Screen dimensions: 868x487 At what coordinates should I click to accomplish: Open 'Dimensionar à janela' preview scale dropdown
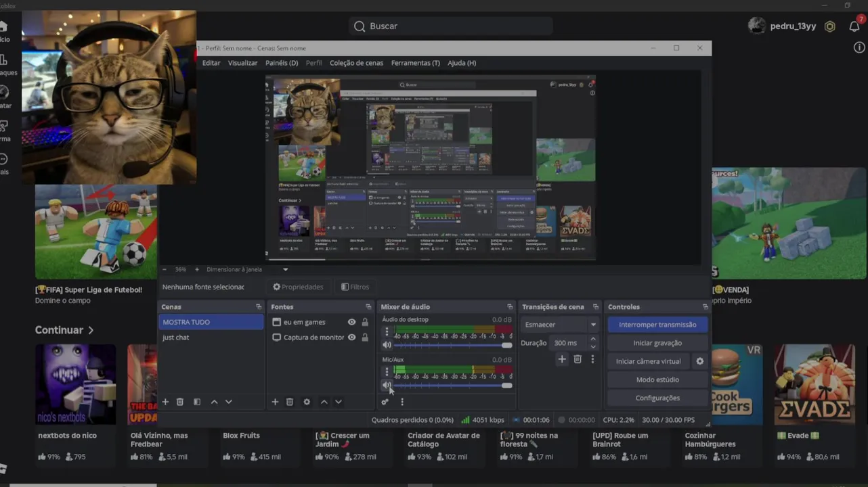pyautogui.click(x=247, y=269)
